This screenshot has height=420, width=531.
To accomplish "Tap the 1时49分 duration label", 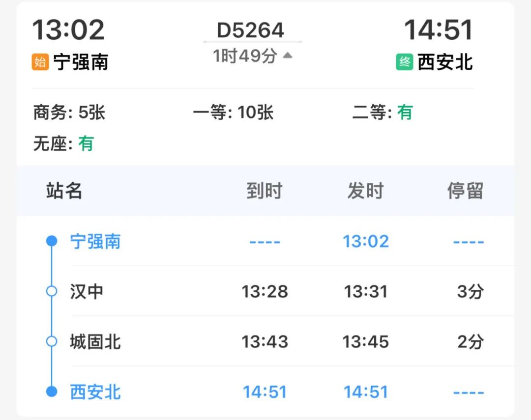I will coord(245,56).
